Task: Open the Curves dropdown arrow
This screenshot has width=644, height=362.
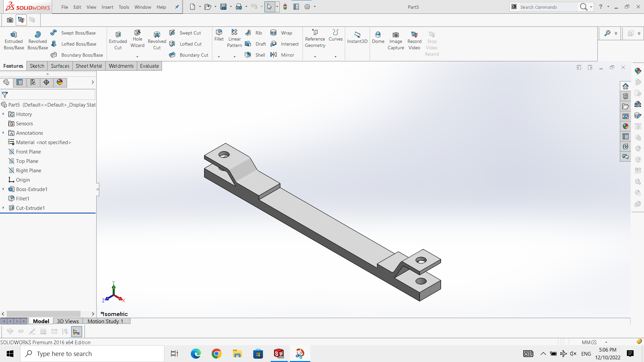Action: [335, 57]
